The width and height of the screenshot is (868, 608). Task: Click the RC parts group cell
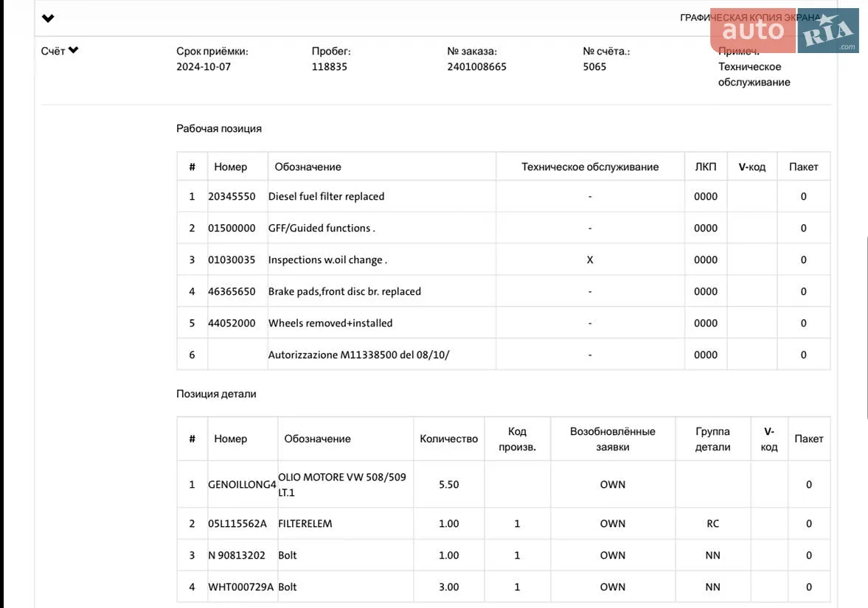click(713, 523)
